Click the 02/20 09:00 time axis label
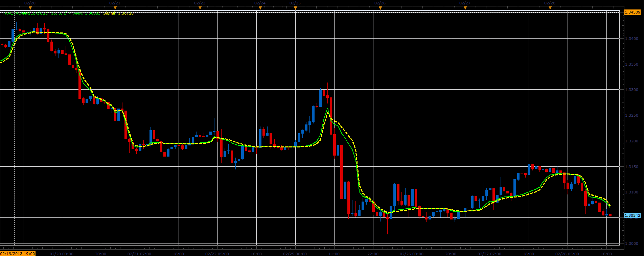 (62, 254)
